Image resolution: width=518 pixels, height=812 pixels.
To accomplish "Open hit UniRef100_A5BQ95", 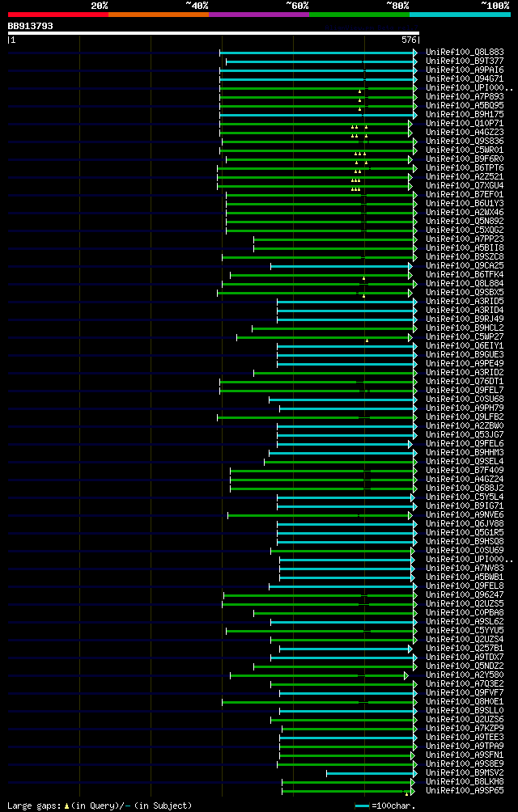I will pyautogui.click(x=465, y=105).
